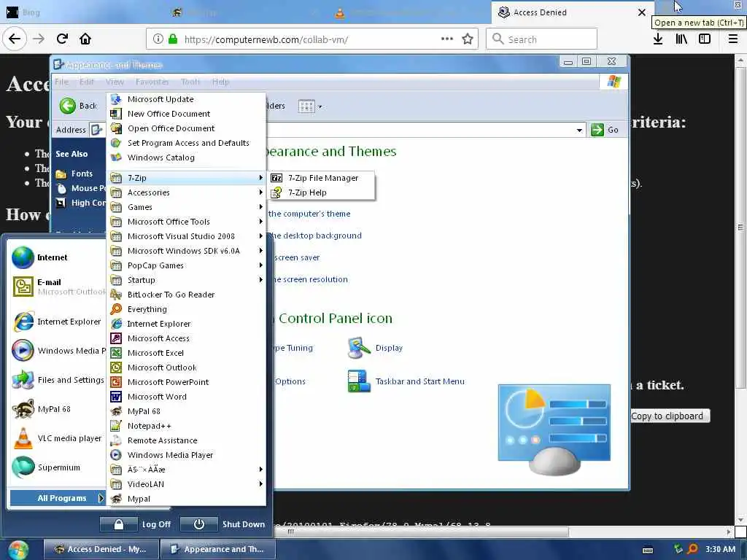Viewport: 747px width, 560px height.
Task: Click screen resolution task link
Action: (x=310, y=279)
